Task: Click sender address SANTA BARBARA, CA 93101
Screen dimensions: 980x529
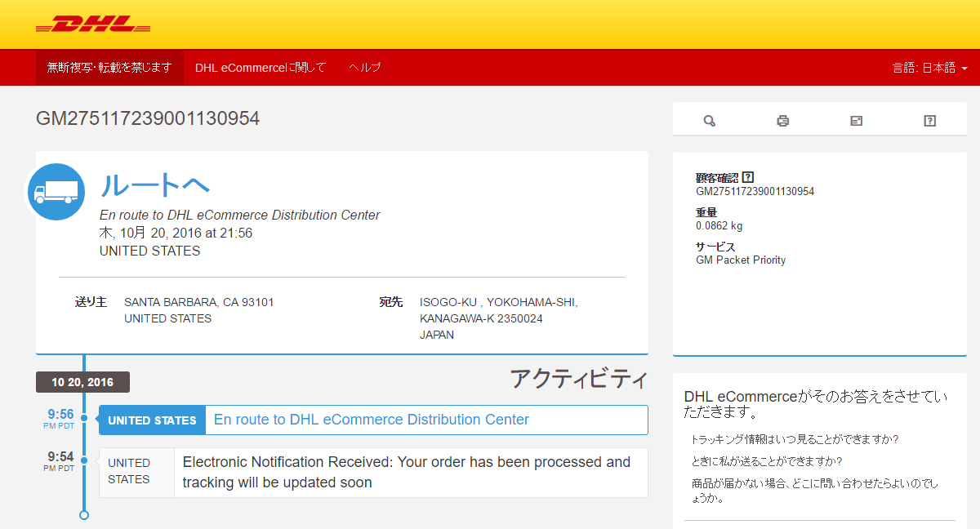Action: point(199,302)
